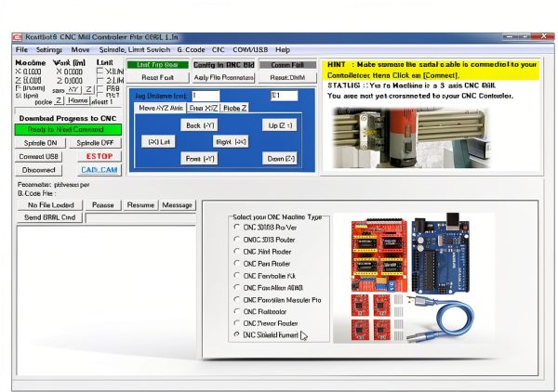Switch to the Move XYZ Axis tab
This screenshot has height=392, width=558.
coord(161,108)
